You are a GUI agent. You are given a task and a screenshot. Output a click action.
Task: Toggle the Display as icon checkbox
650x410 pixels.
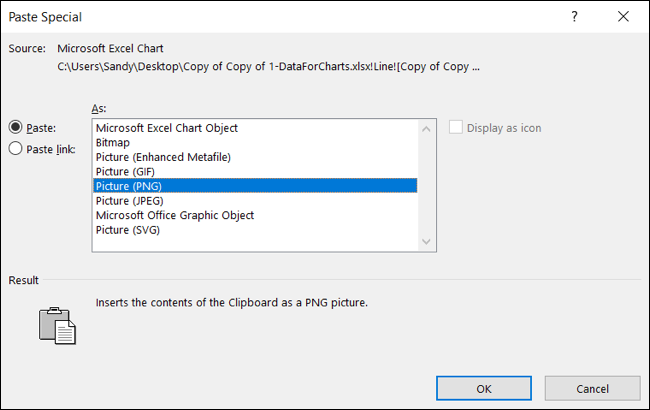[x=459, y=128]
